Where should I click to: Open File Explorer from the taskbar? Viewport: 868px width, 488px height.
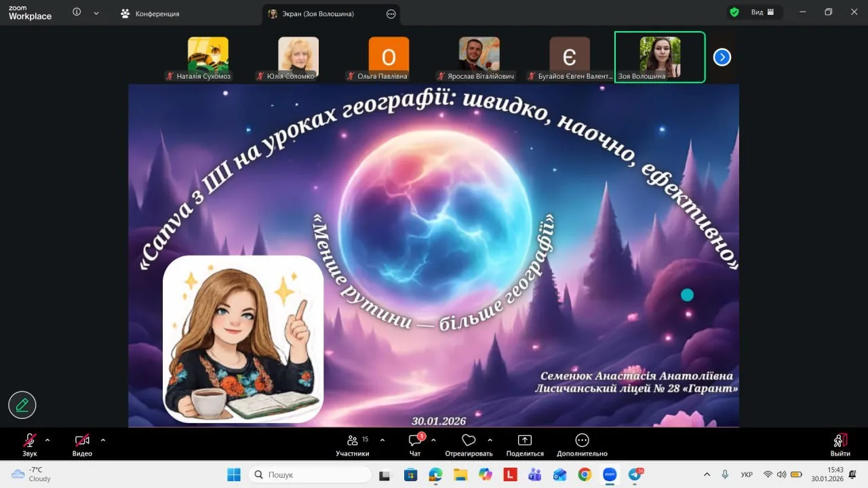pos(460,474)
